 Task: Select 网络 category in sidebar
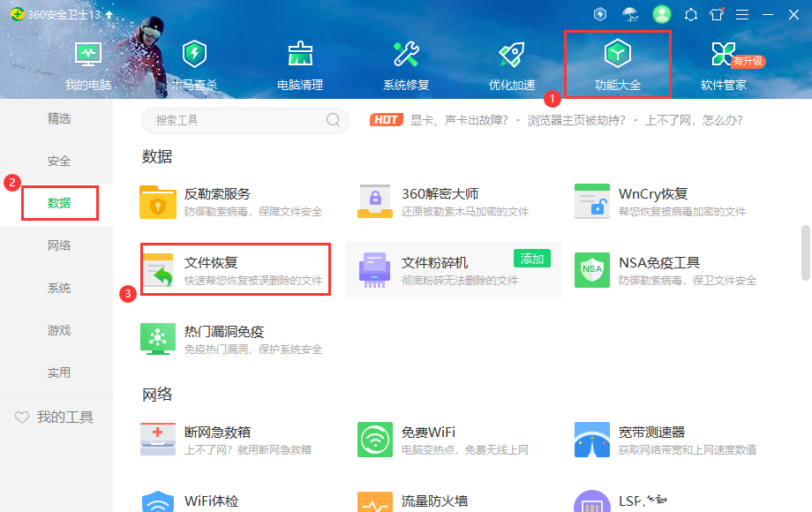click(x=59, y=245)
